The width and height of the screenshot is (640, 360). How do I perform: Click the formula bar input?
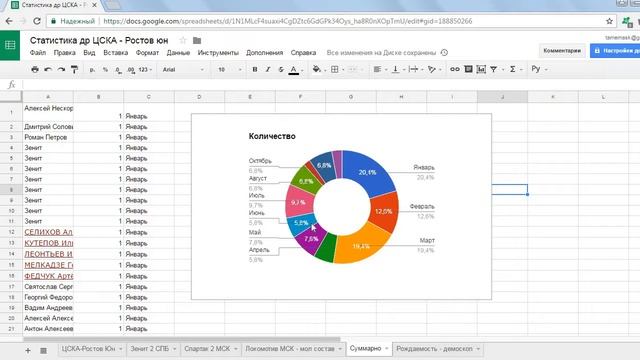(331, 84)
